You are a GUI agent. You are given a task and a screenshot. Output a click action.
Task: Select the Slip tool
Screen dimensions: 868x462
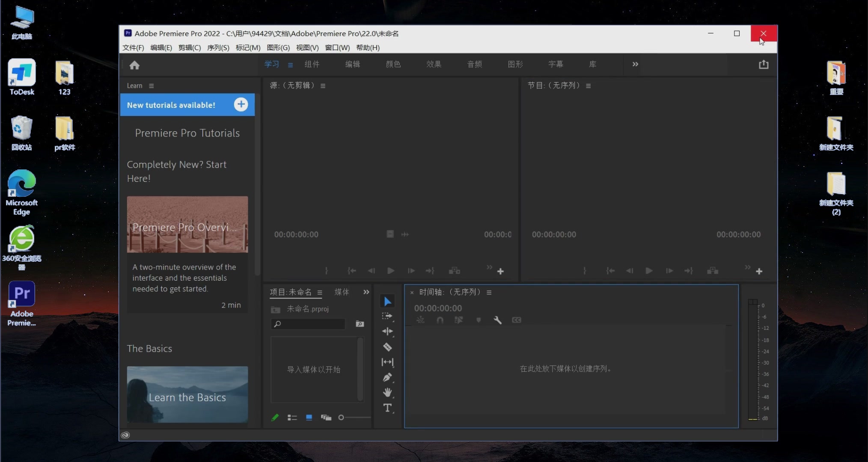pyautogui.click(x=387, y=362)
